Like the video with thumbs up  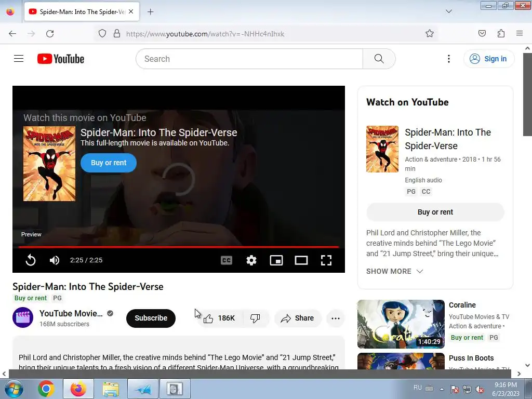pyautogui.click(x=220, y=318)
